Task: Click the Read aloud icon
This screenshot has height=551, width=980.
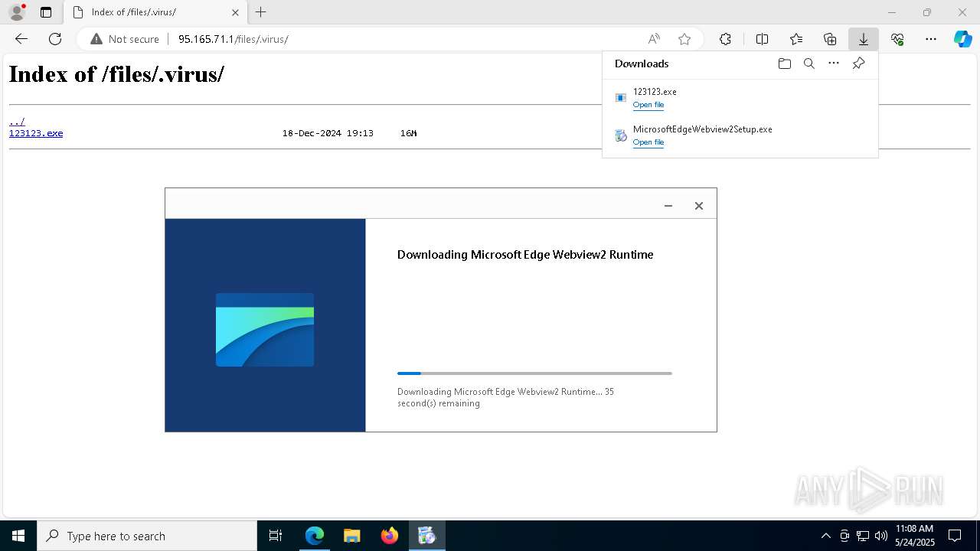Action: (654, 39)
